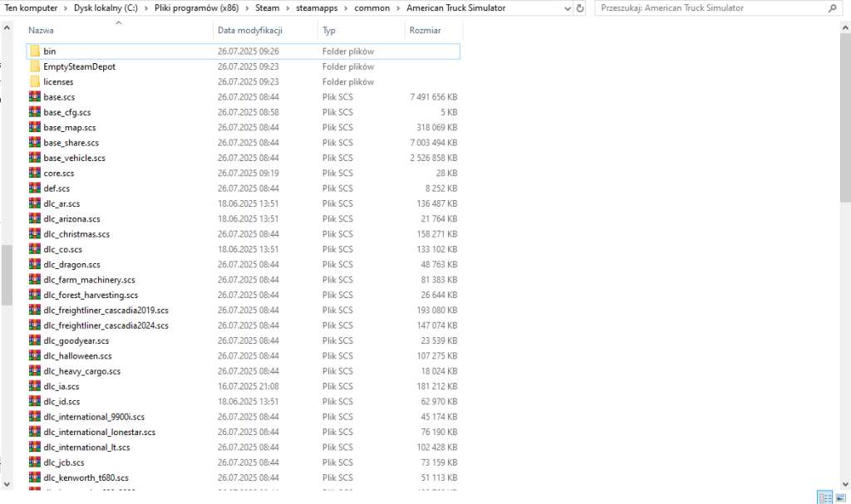The height and width of the screenshot is (504, 851).
Task: Jump to Steam folder breadcrumb
Action: pos(268,8)
